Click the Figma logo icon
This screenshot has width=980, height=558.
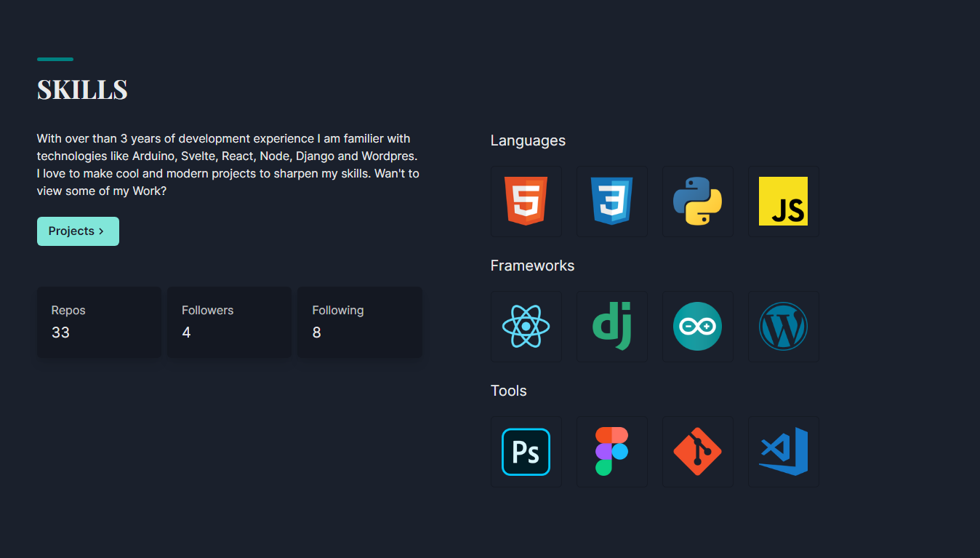click(612, 452)
